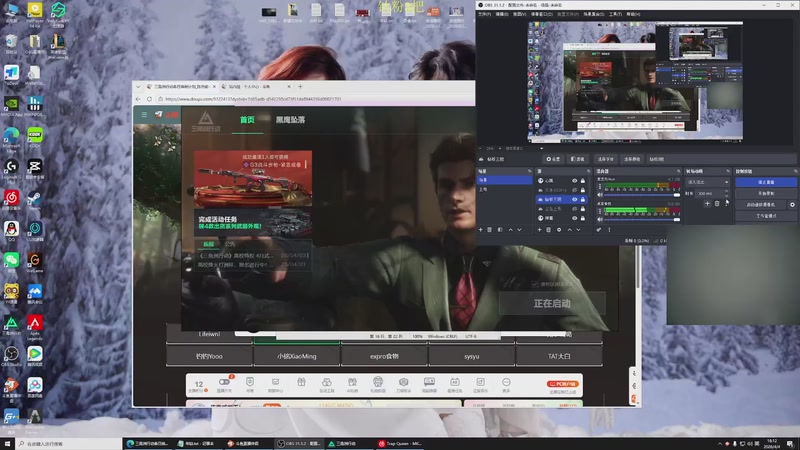Open hamburger menu in game launcher
The height and width of the screenshot is (450, 800).
[144, 115]
